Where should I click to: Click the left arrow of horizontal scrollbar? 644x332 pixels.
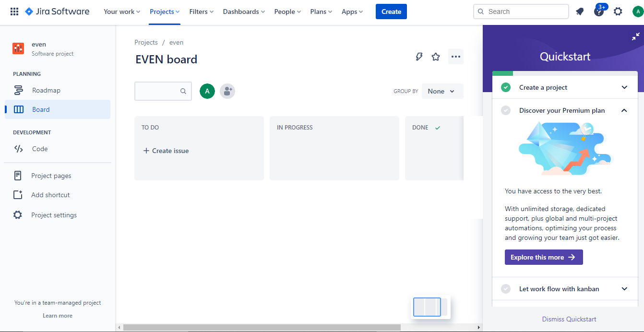pos(119,327)
